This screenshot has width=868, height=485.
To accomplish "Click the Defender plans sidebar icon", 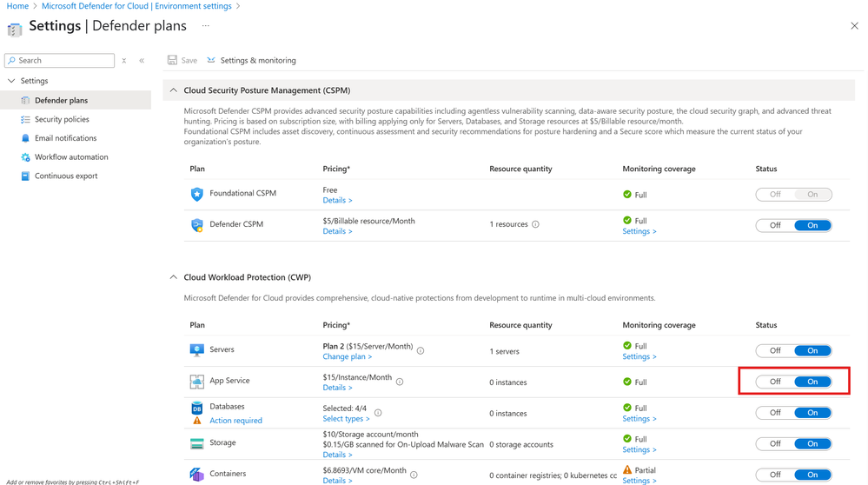I will coord(25,100).
